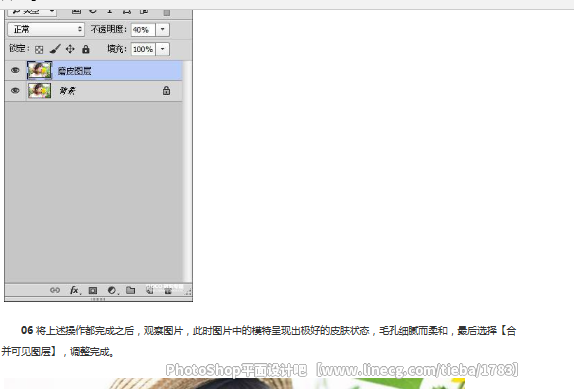Viewport: 574px width, 389px height.
Task: Toggle the layer filtering switch
Action: (x=167, y=13)
